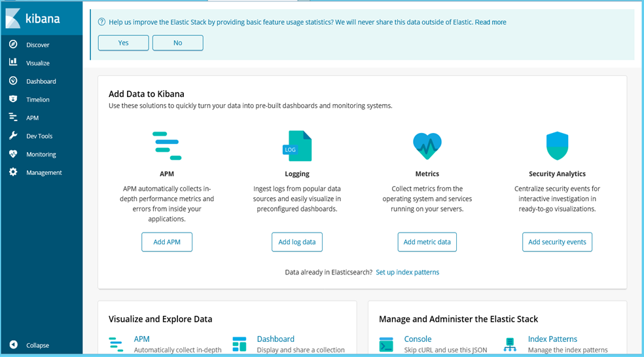Viewport: 644px width, 357px height.
Task: Open the Index Patterns link
Action: (x=552, y=339)
